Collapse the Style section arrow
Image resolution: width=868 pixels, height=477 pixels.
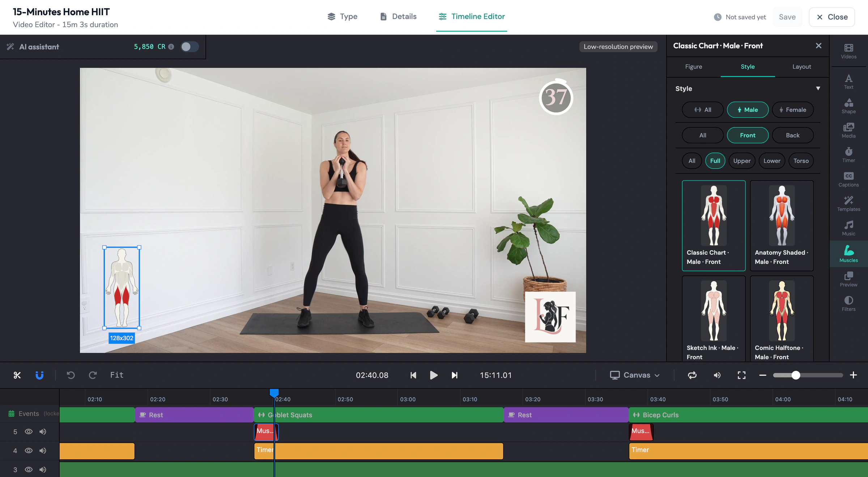tap(818, 88)
